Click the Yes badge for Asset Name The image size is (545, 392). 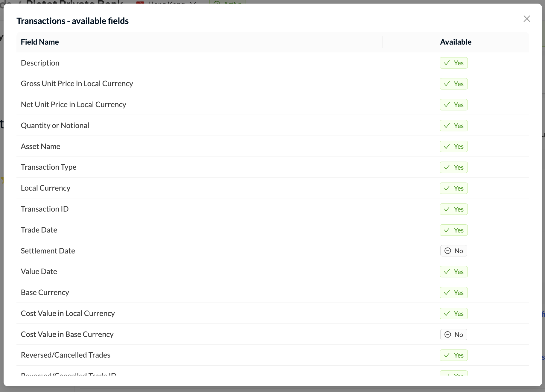pos(453,146)
